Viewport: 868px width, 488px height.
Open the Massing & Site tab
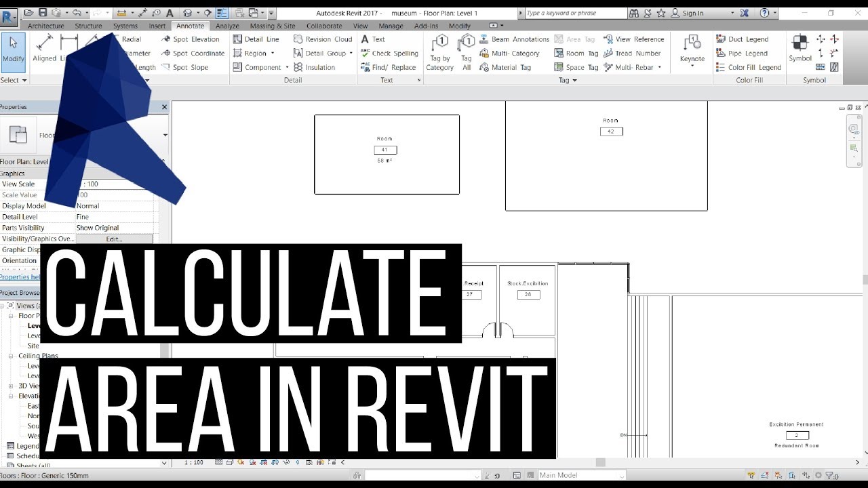273,26
